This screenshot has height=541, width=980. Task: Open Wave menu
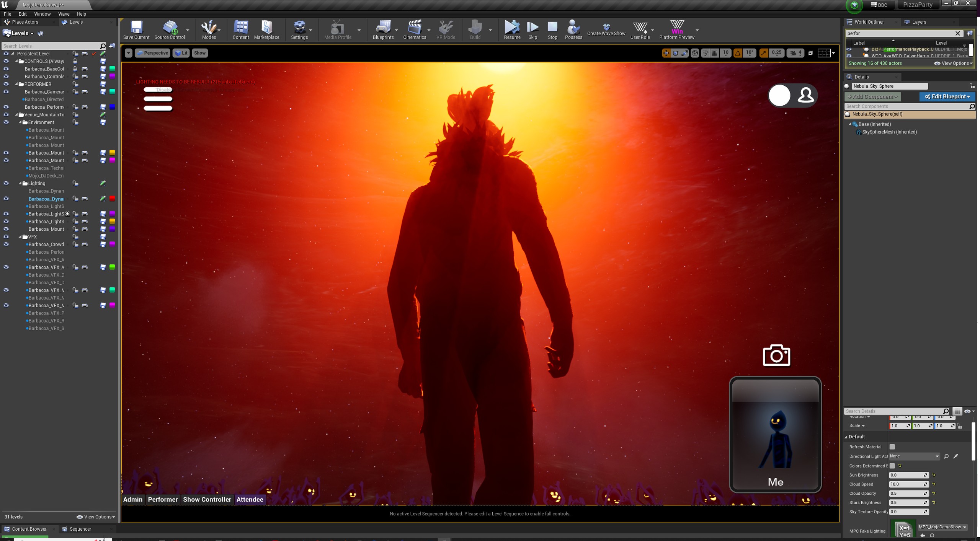pos(64,14)
